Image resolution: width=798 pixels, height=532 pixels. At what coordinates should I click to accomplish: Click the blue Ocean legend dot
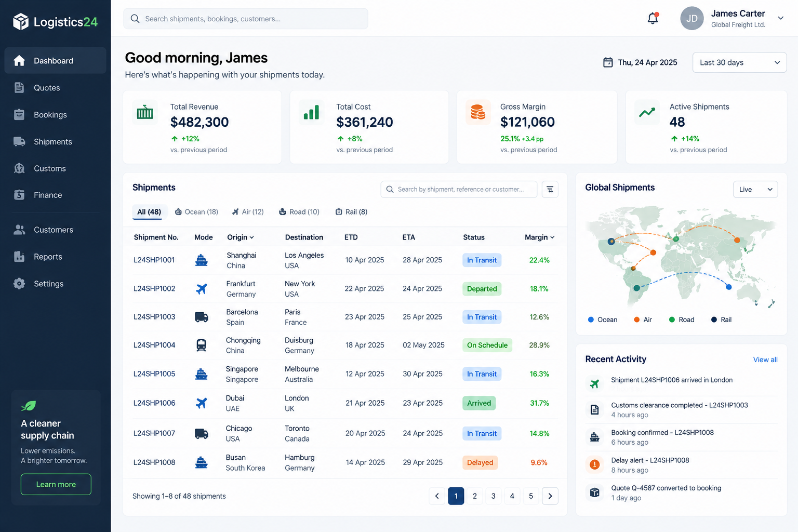[591, 320]
